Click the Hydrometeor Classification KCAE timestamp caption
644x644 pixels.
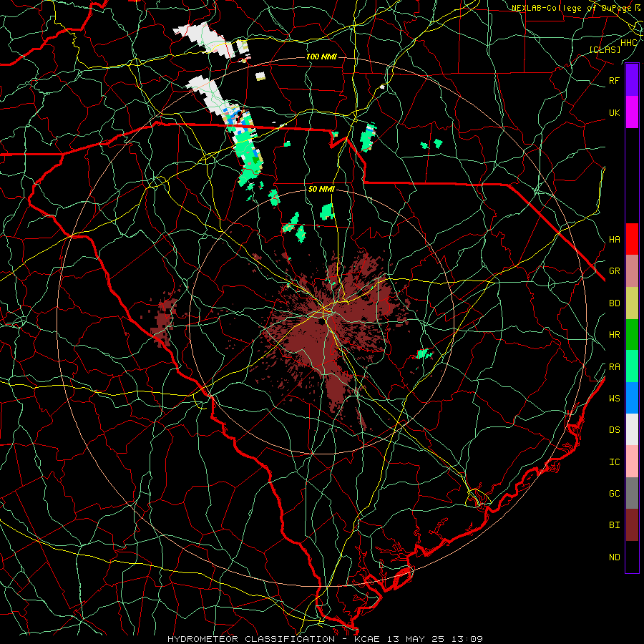[x=325, y=639]
